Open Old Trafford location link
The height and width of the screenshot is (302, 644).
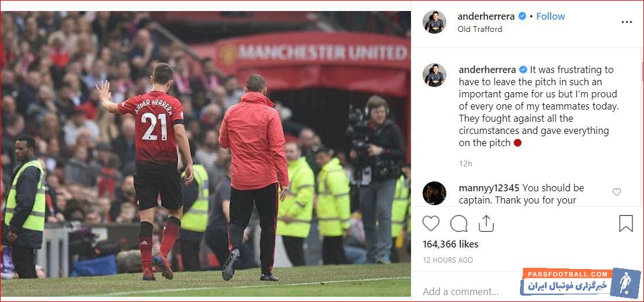[x=480, y=29]
